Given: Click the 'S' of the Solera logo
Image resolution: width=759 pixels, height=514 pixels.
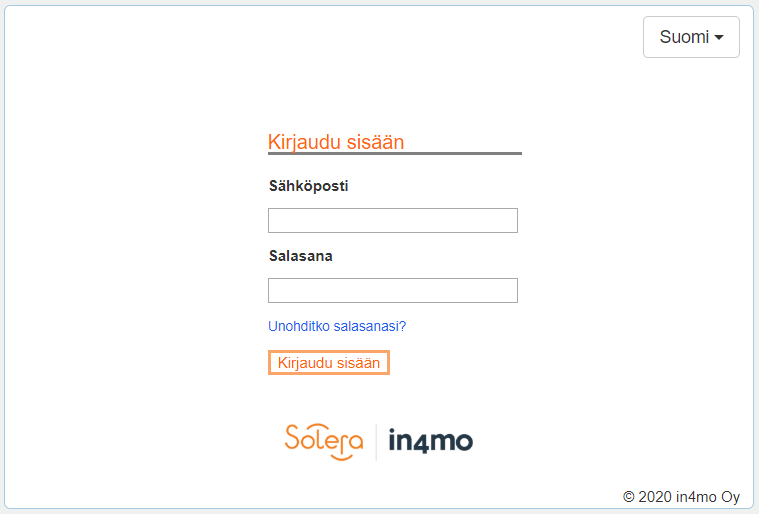Looking at the screenshot, I should pos(292,437).
